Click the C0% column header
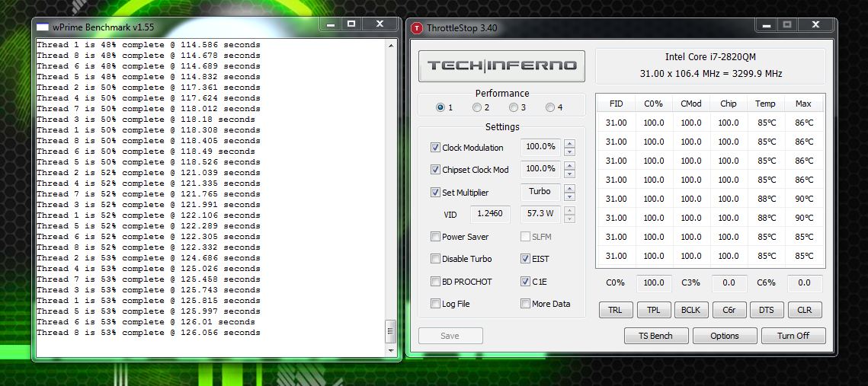This screenshot has width=868, height=386. (654, 104)
